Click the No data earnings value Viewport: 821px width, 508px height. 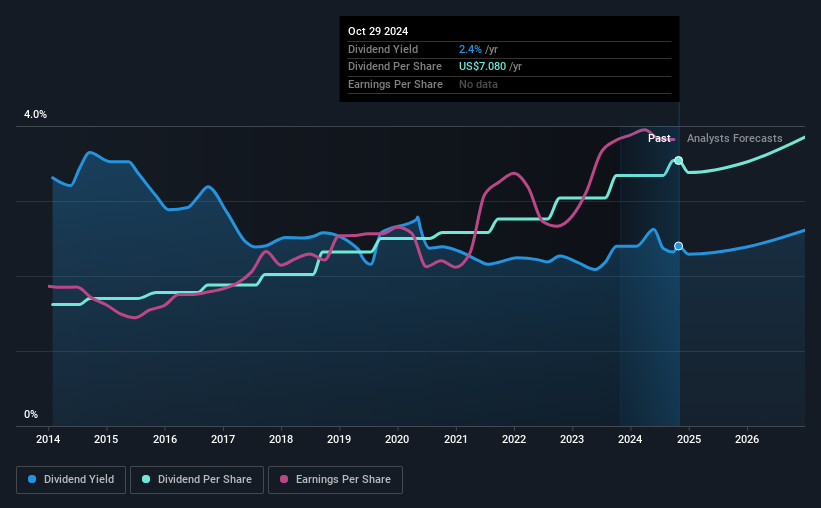tap(478, 84)
